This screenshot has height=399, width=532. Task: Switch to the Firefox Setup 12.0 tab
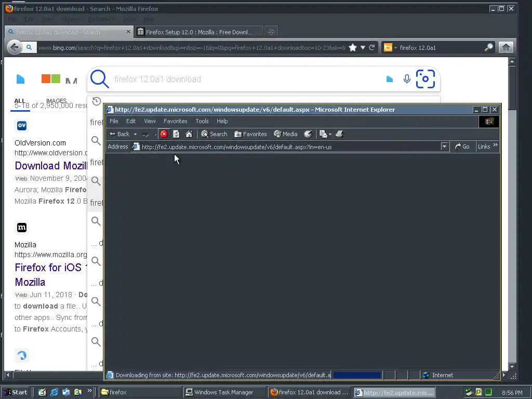pyautogui.click(x=198, y=32)
